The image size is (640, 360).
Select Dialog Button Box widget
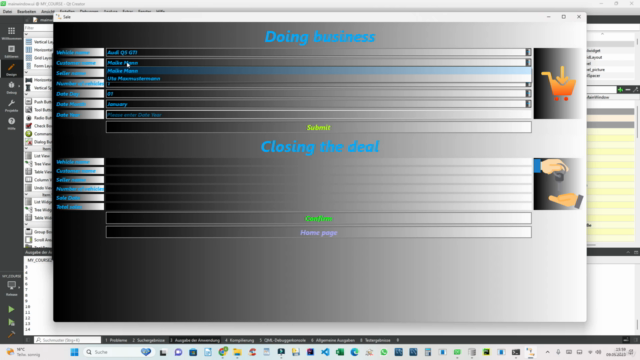39,142
